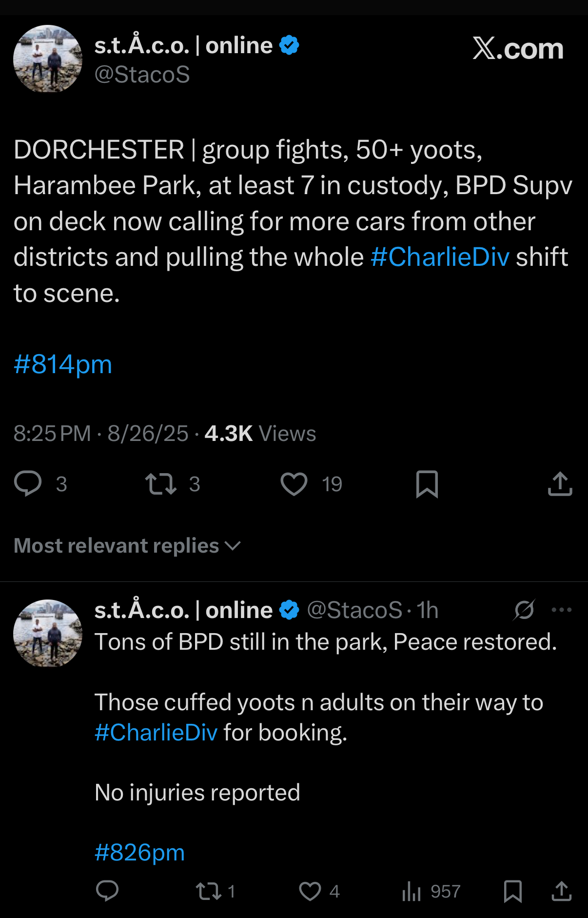Like the reply with 4 likes
Screen dimensions: 588x918
coord(310,891)
